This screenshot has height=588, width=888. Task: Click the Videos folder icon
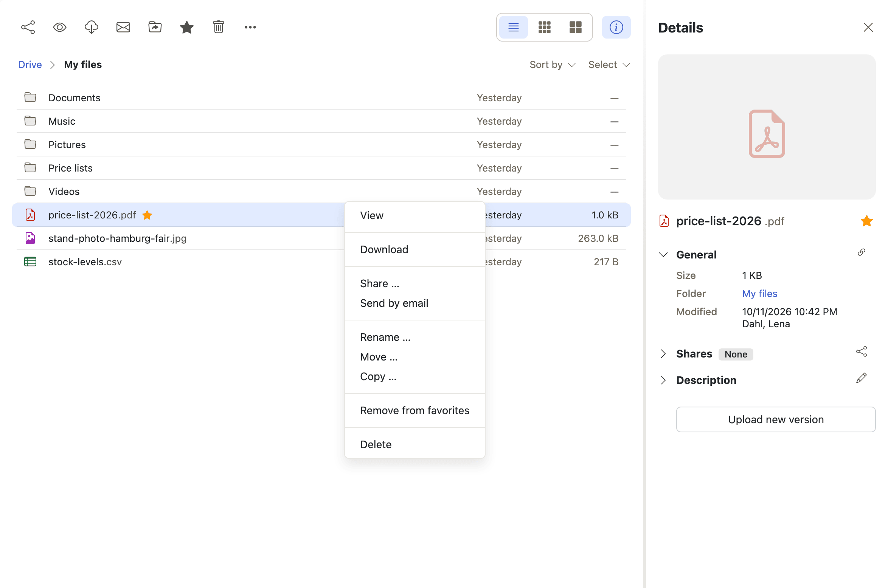[x=30, y=191]
